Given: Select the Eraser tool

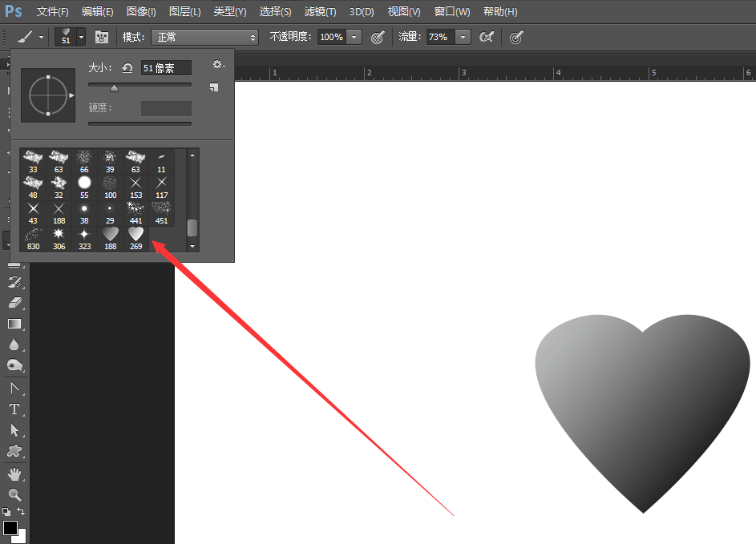Looking at the screenshot, I should [14, 303].
